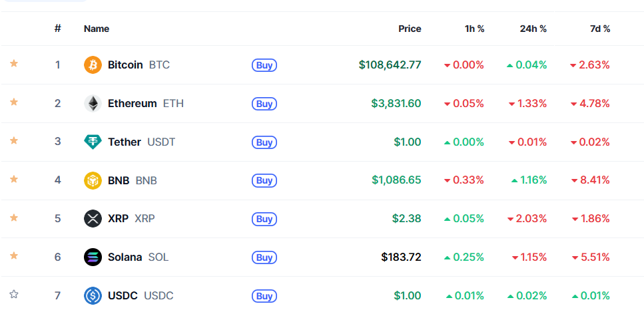Click the Bitcoin coin logo

coord(93,65)
